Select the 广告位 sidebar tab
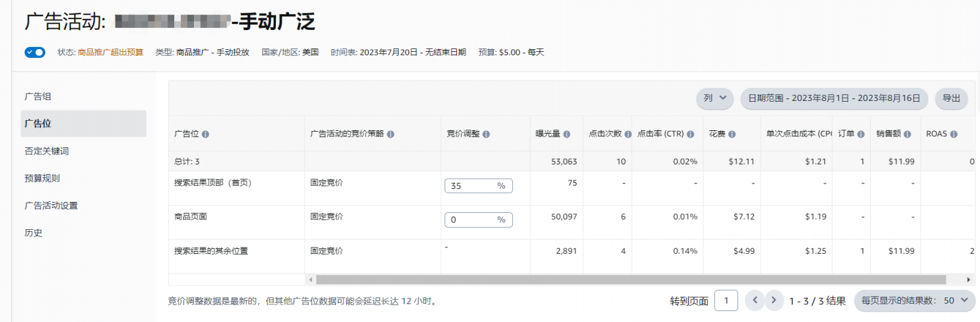This screenshot has width=980, height=322. tap(83, 123)
